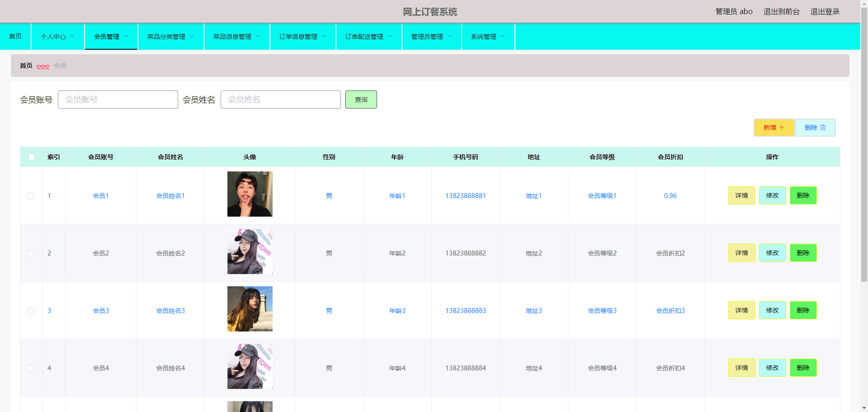Click the 查询 search button
Screen dimensions: 868x412
(361, 99)
